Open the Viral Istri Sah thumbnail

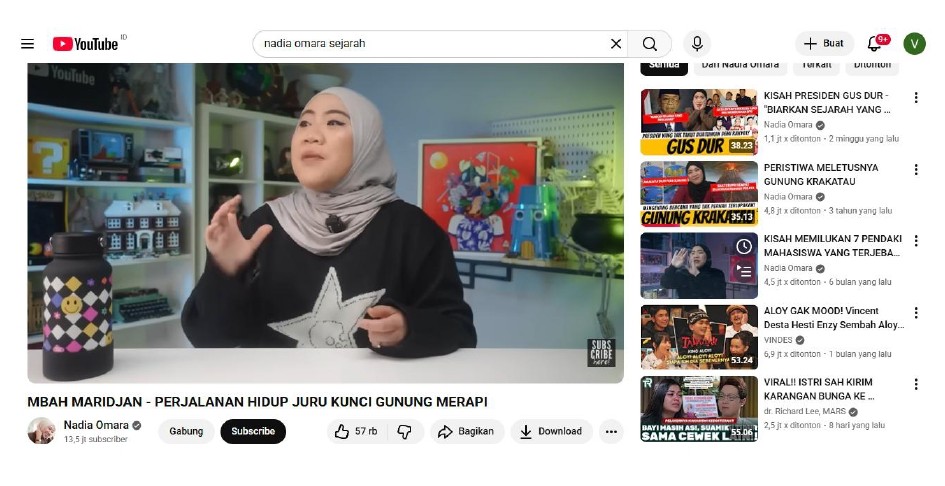tap(699, 408)
